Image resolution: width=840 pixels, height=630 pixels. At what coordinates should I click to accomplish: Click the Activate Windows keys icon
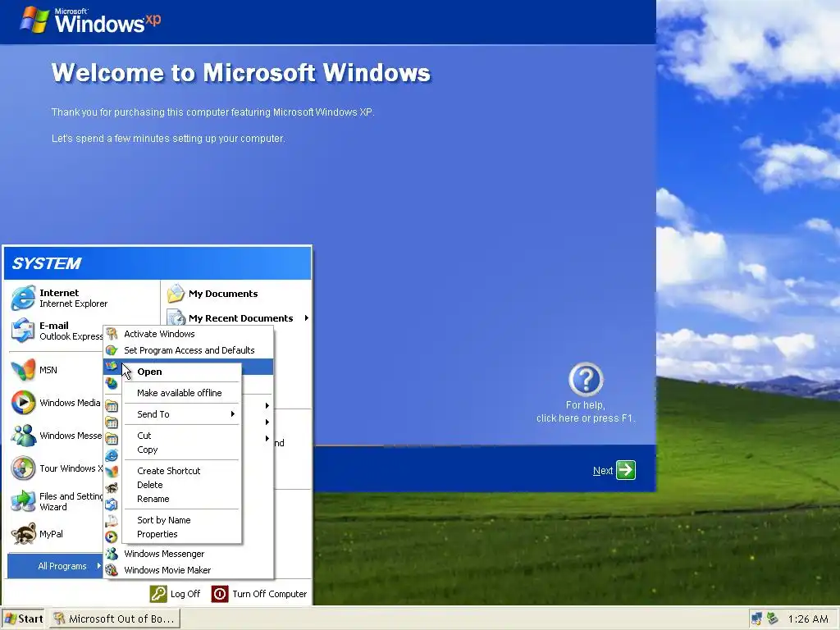(x=112, y=334)
